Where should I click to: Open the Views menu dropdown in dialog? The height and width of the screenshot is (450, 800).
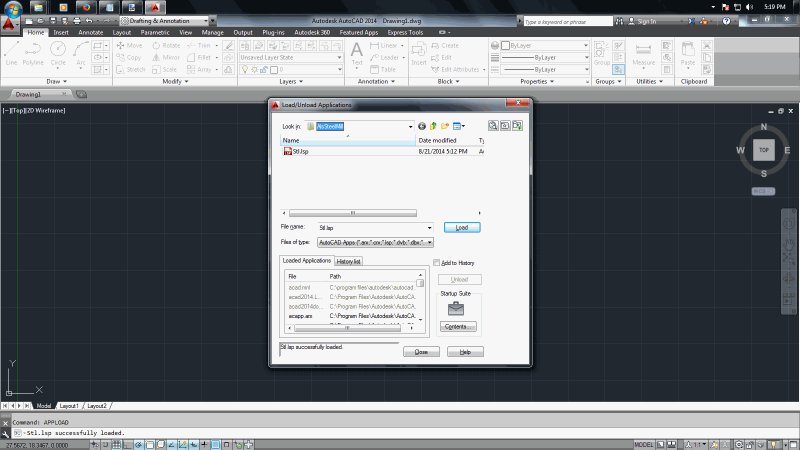[x=459, y=126]
